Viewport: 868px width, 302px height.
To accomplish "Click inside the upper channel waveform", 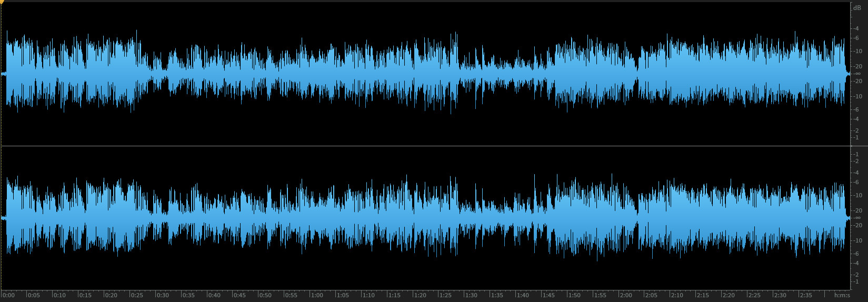I will pos(425,74).
